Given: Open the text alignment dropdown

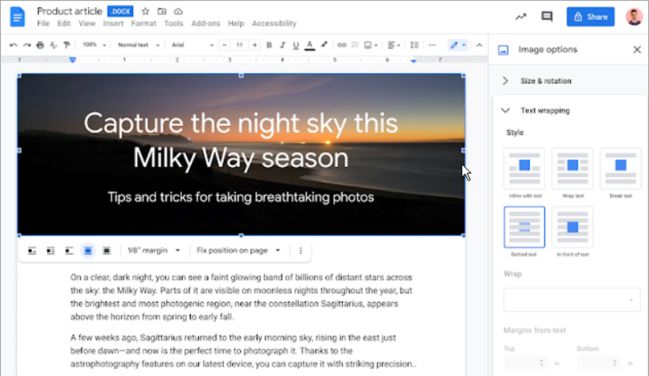Looking at the screenshot, I should coord(394,45).
